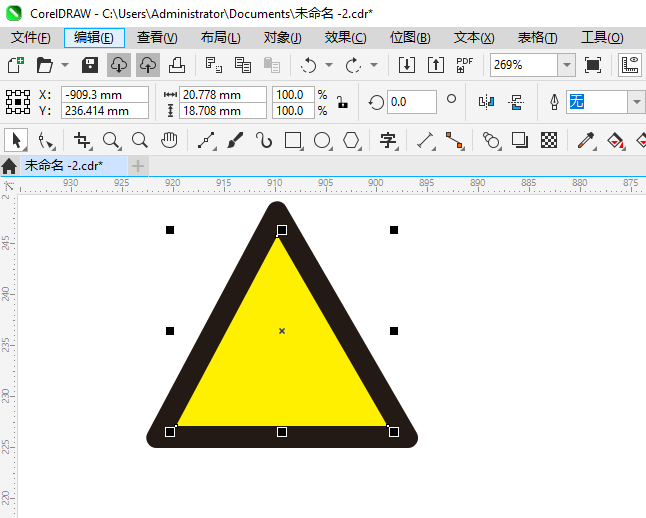
Task: Click the object origin grid icon
Action: (x=18, y=102)
